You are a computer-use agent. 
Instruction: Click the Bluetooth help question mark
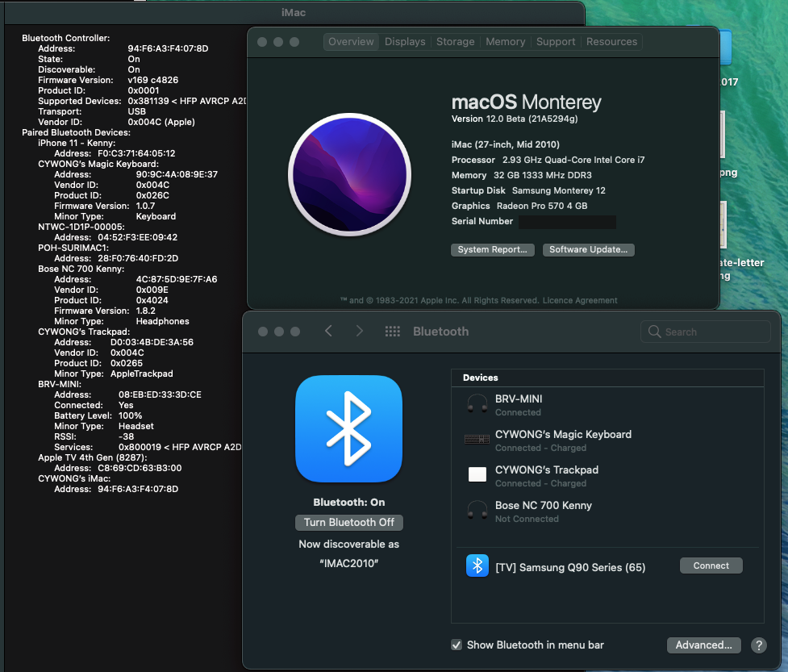tap(759, 645)
